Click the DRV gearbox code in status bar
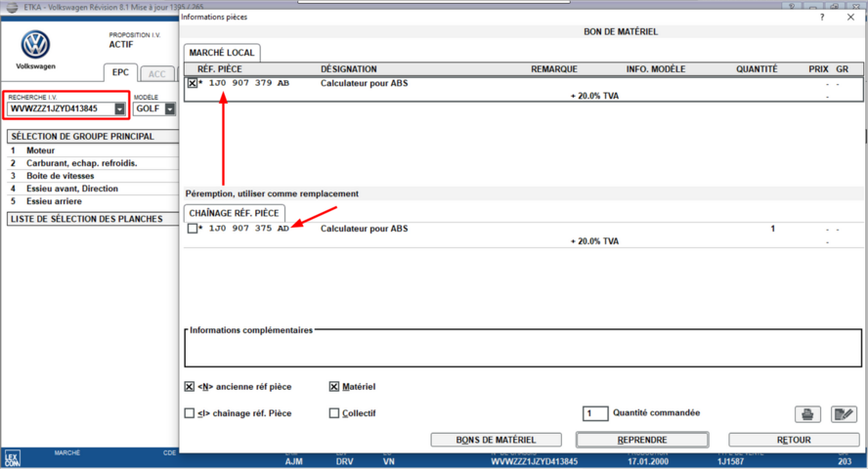 pos(344,461)
